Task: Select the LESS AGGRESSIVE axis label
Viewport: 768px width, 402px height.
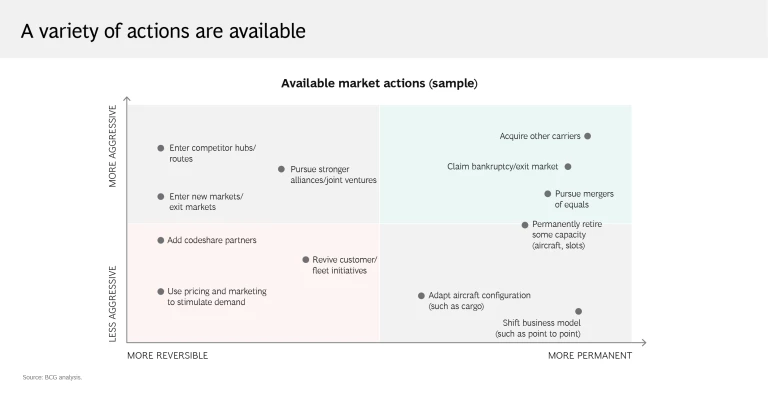Action: click(113, 303)
